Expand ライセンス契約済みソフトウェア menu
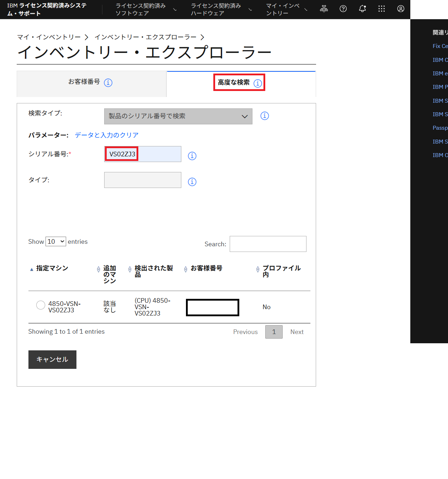The image size is (448, 479). (x=146, y=10)
